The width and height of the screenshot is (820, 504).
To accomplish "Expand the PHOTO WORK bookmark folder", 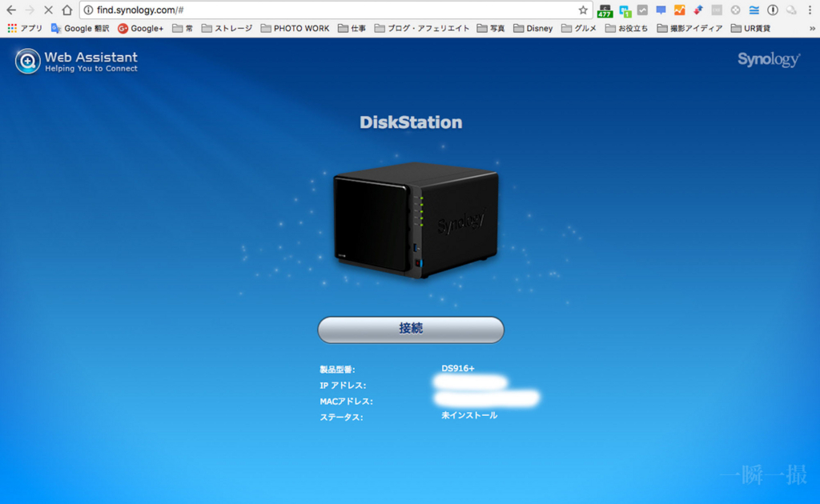I will [295, 28].
